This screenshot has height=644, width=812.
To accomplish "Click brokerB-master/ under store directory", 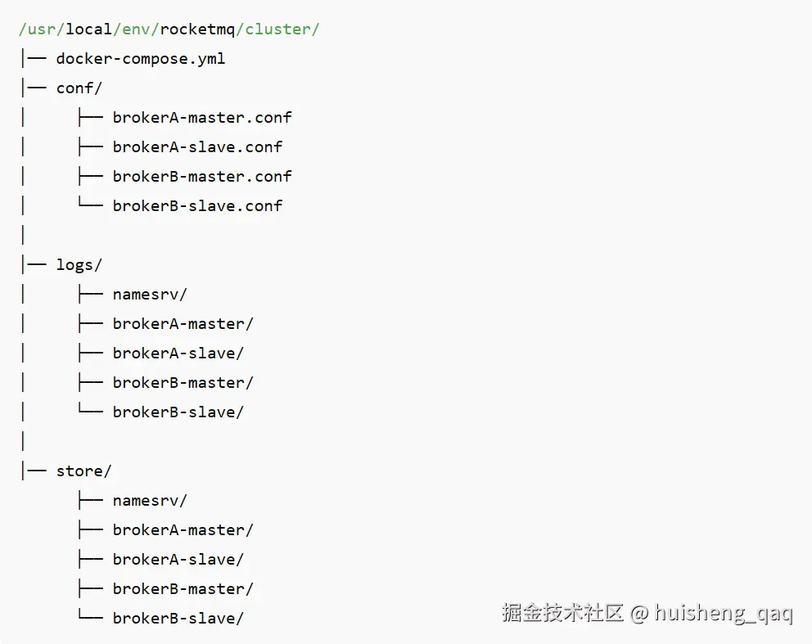I will tap(183, 589).
